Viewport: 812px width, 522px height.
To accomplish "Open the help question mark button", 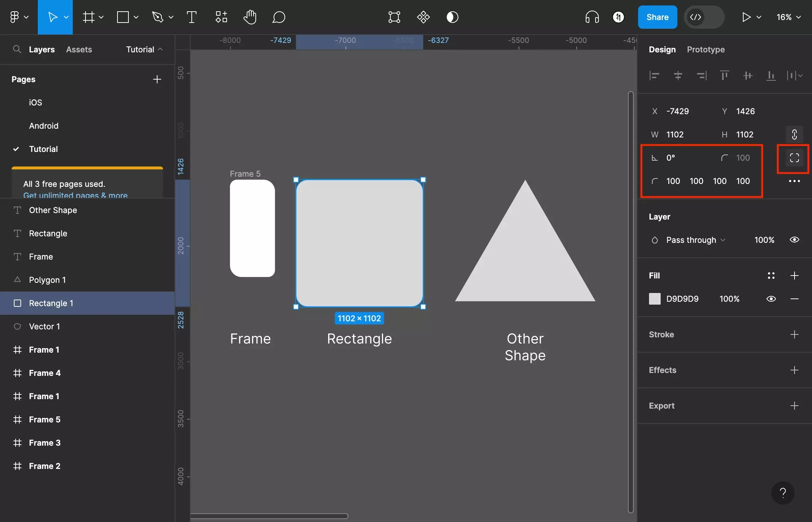I will (x=783, y=493).
